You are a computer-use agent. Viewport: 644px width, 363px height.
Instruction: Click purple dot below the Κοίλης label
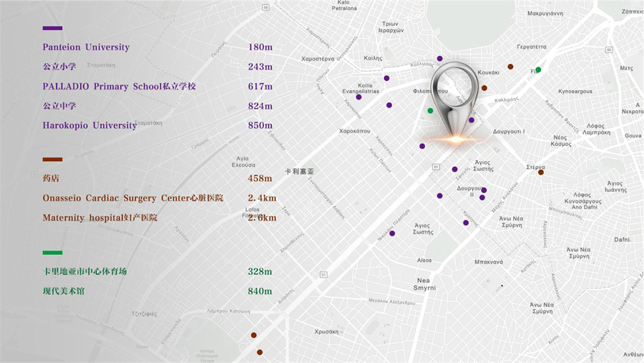(386, 78)
